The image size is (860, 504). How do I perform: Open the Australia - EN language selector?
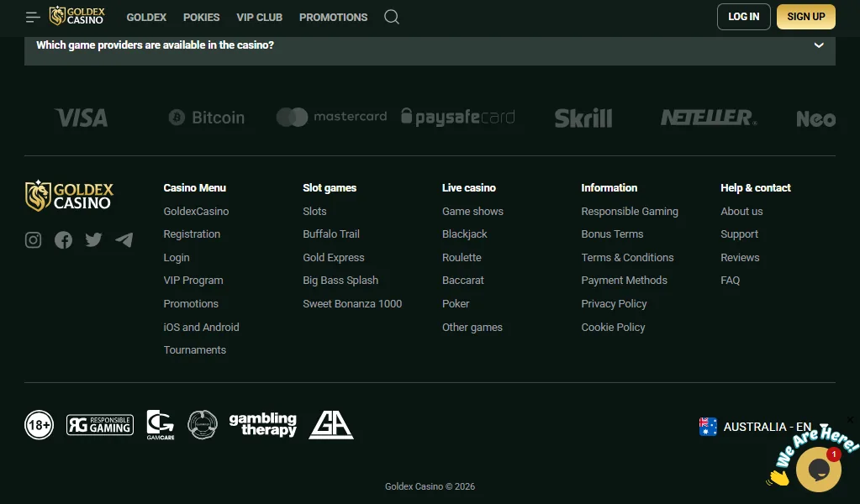click(763, 426)
